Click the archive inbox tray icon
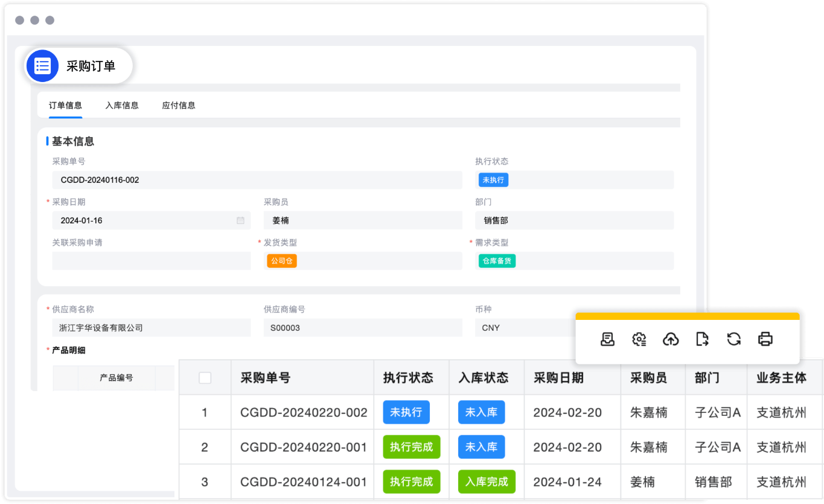Image resolution: width=824 pixels, height=504 pixels. pyautogui.click(x=607, y=339)
